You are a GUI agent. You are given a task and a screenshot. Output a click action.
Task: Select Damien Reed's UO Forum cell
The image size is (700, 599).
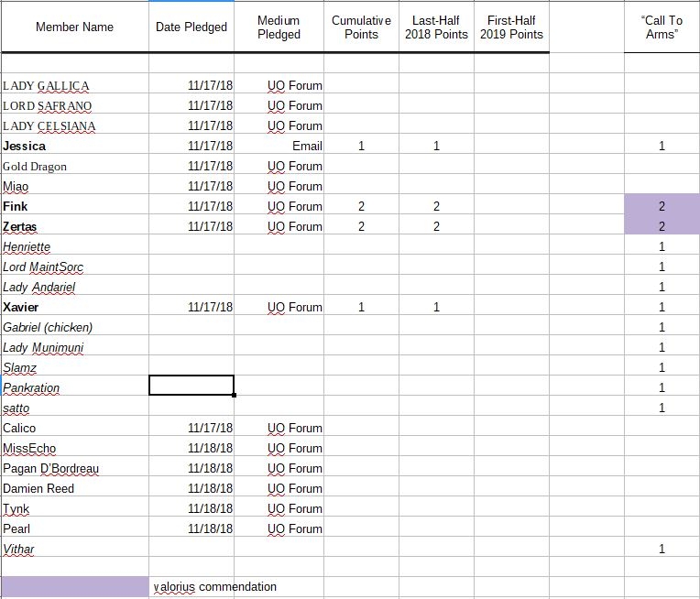tap(279, 486)
